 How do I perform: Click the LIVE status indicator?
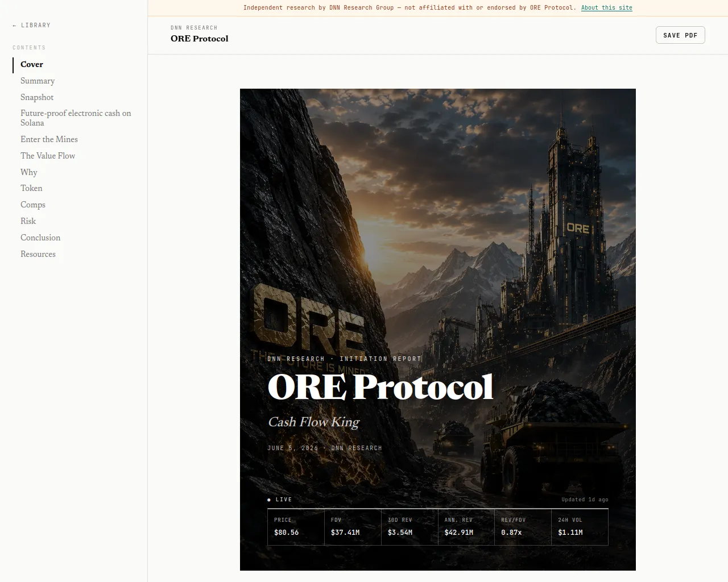click(x=280, y=500)
